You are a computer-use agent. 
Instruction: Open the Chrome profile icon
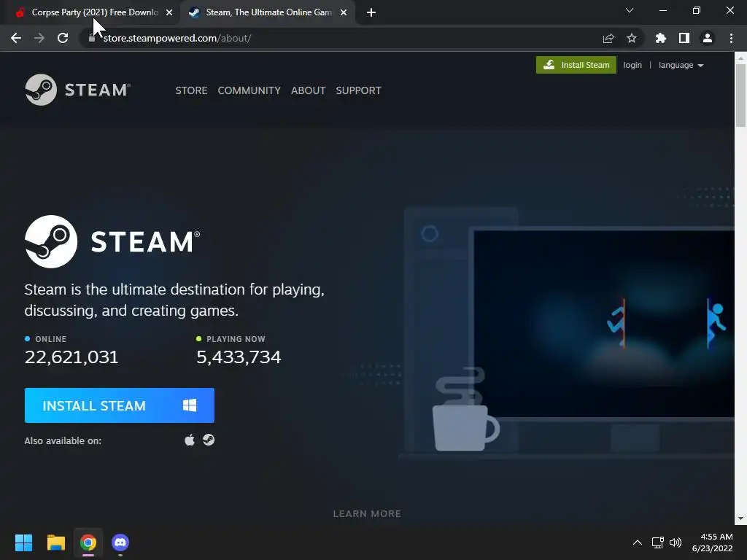tap(708, 38)
